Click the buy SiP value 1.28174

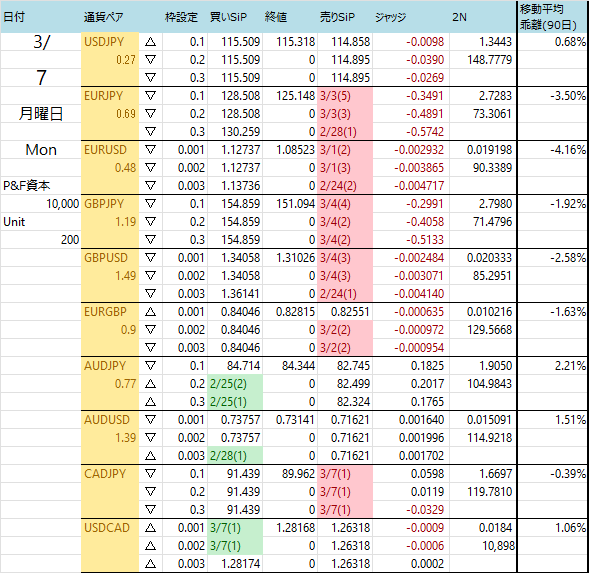click(x=240, y=564)
